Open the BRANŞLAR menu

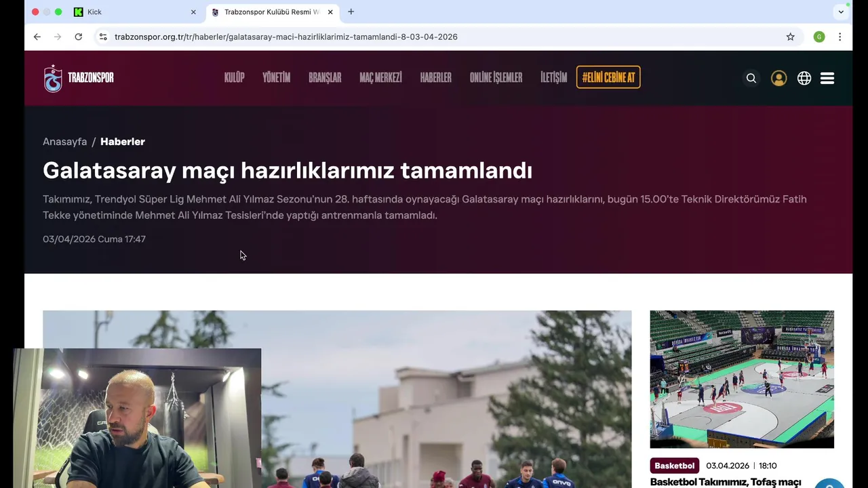coord(325,78)
